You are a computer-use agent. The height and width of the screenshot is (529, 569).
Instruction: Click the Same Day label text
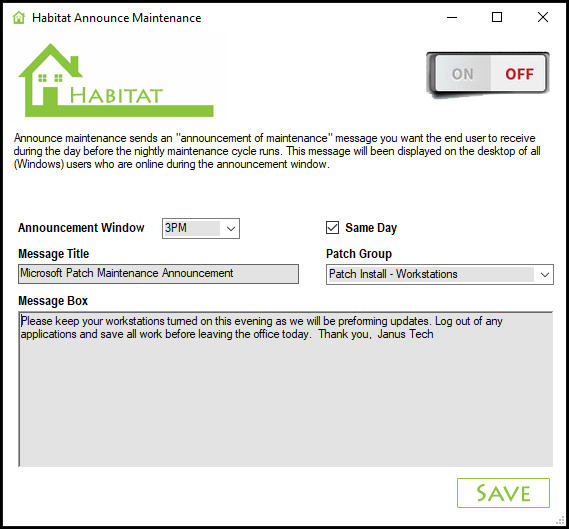tap(371, 228)
